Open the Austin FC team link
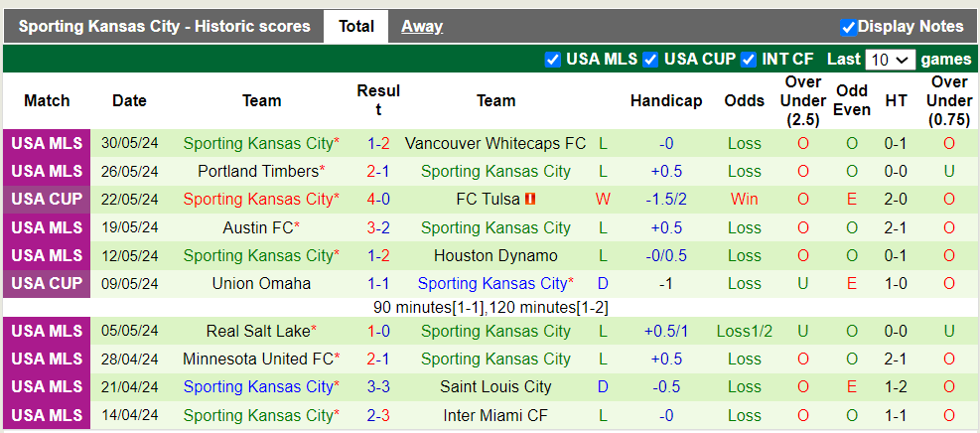 coord(257,227)
